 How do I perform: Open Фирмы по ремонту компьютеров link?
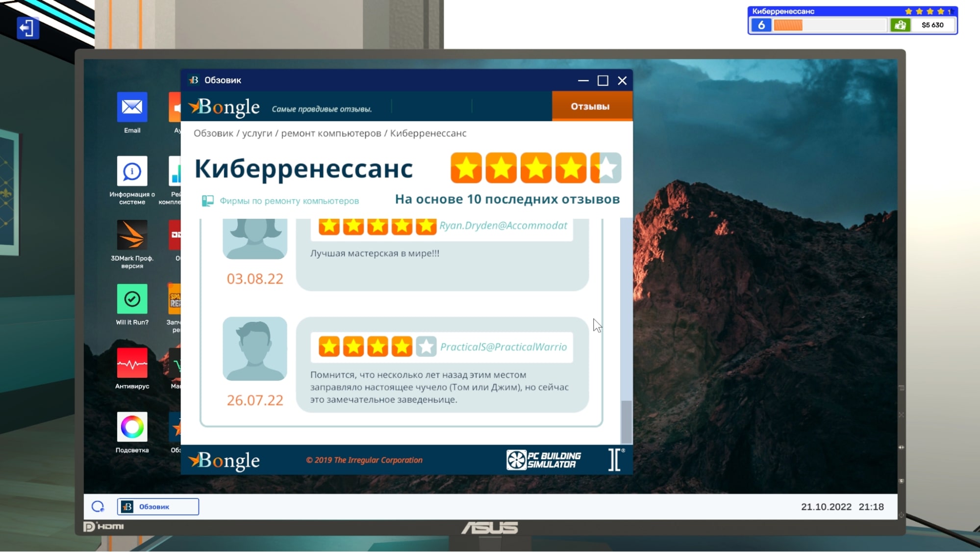pos(289,201)
